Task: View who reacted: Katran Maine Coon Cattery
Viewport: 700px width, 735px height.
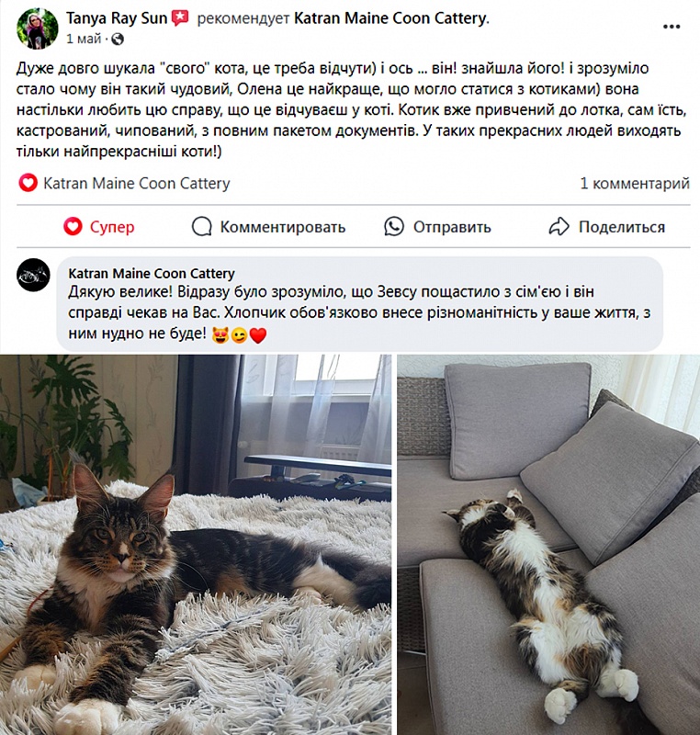Action: pyautogui.click(x=137, y=183)
